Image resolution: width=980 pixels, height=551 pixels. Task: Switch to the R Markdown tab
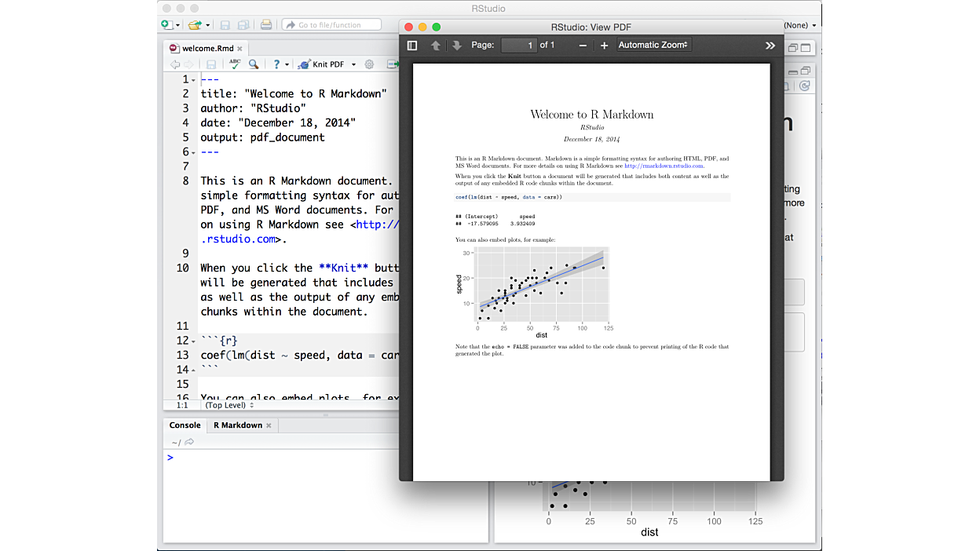tap(238, 425)
